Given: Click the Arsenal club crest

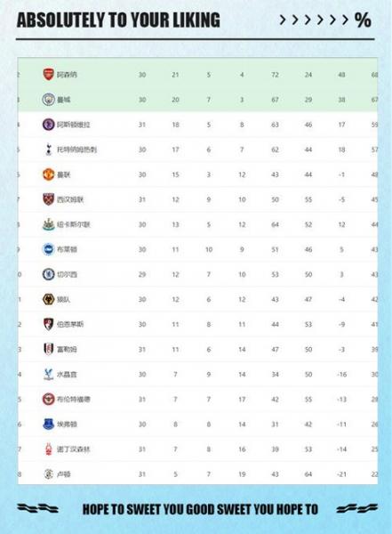Looking at the screenshot, I should point(48,74).
